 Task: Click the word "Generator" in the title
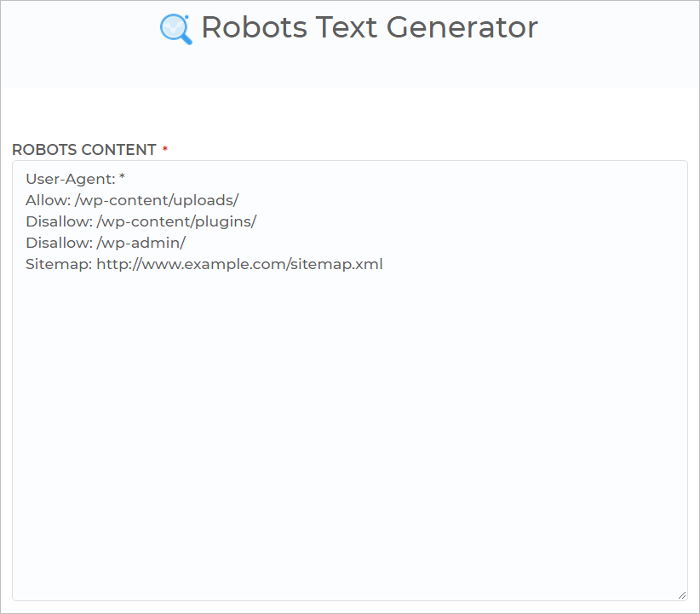[462, 28]
